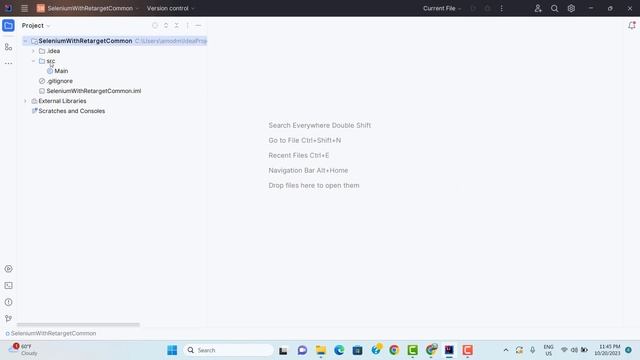Open Project panel options vertical dots
The height and width of the screenshot is (360, 640).
187,25
